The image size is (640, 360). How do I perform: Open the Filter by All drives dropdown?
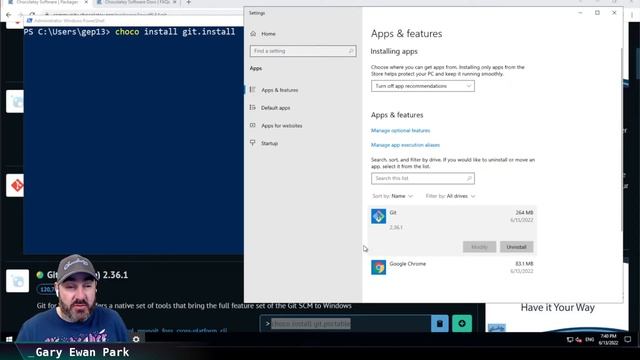[450, 196]
